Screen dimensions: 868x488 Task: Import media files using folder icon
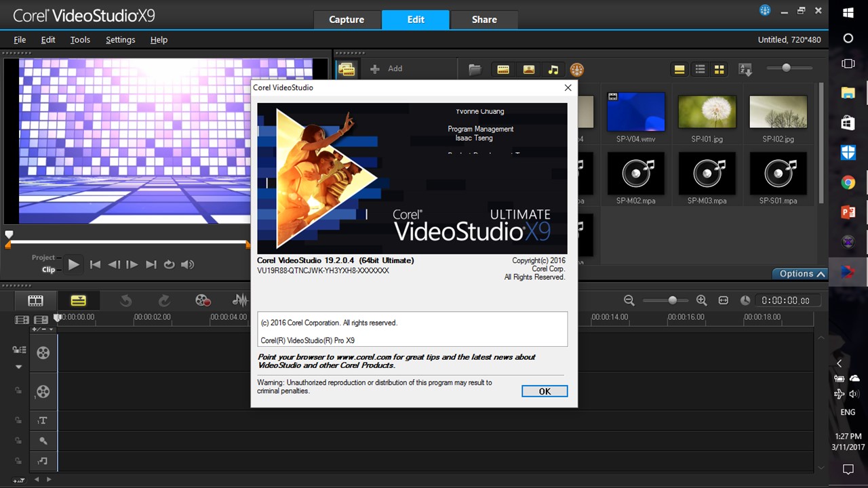coord(475,69)
